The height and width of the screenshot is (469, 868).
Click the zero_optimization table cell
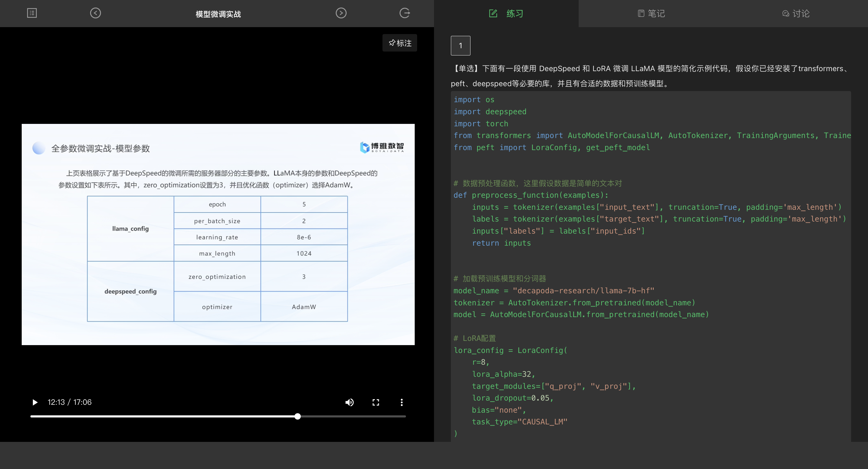217,277
